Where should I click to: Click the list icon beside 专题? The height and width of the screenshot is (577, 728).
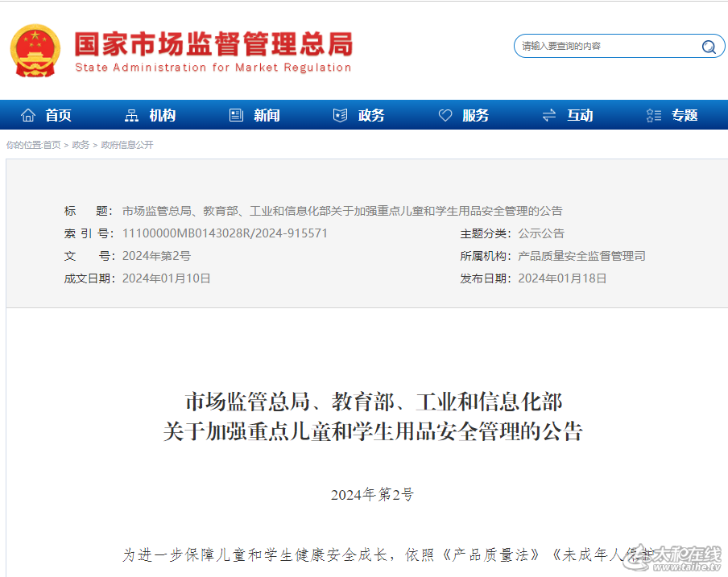coord(654,115)
